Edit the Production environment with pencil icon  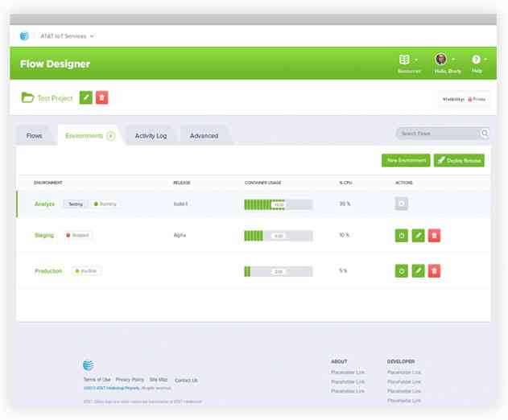click(x=418, y=271)
